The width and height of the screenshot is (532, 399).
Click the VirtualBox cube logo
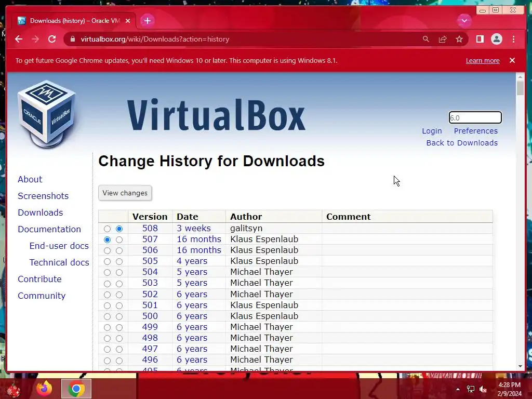[x=47, y=114]
